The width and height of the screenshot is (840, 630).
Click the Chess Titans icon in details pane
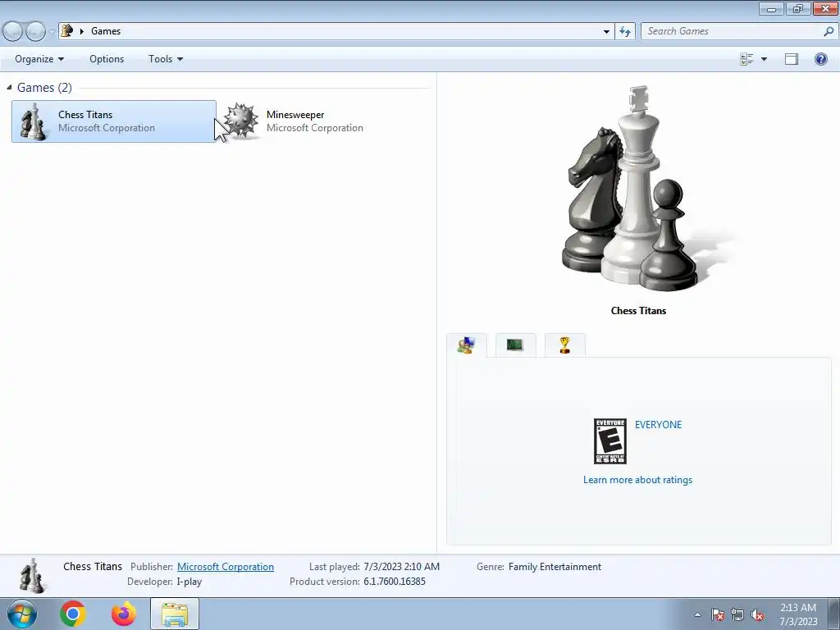pos(32,575)
